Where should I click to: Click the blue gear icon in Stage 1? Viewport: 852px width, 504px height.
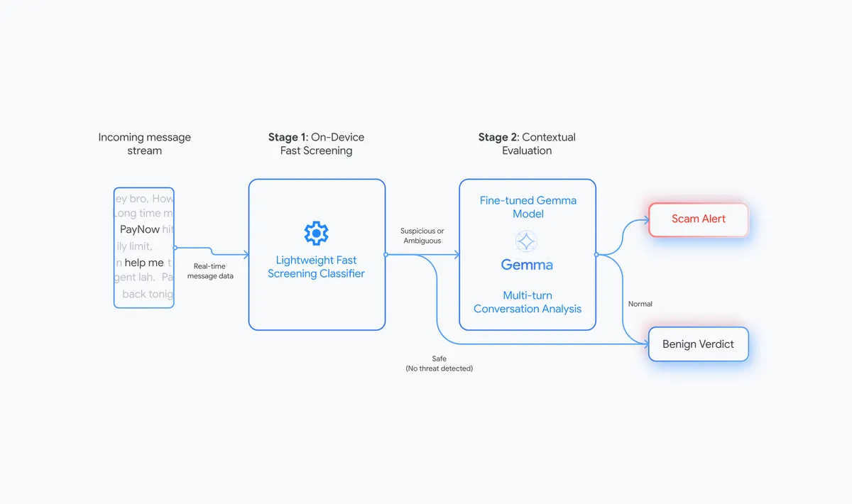[x=317, y=233]
